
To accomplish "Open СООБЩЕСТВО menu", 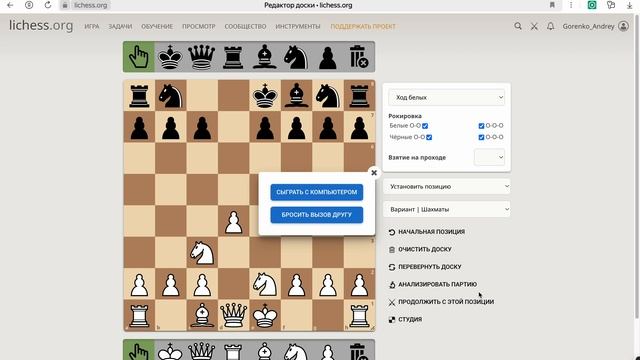I will click(245, 26).
